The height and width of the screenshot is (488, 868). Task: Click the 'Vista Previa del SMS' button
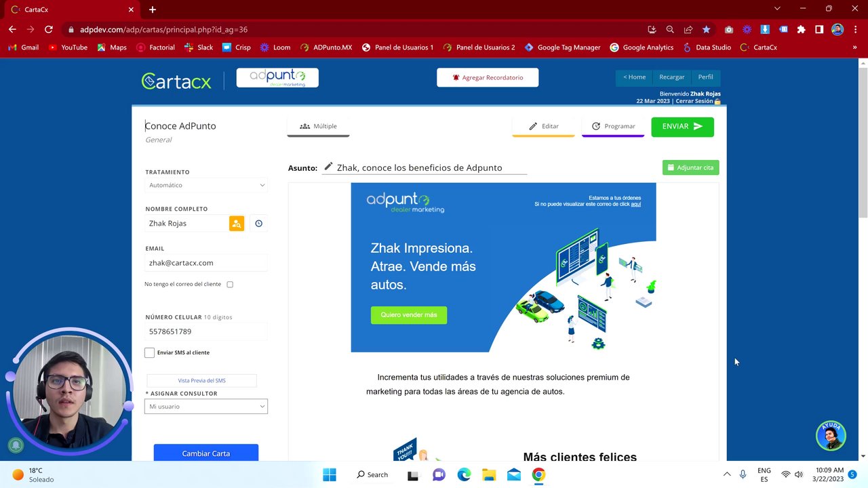pos(201,380)
